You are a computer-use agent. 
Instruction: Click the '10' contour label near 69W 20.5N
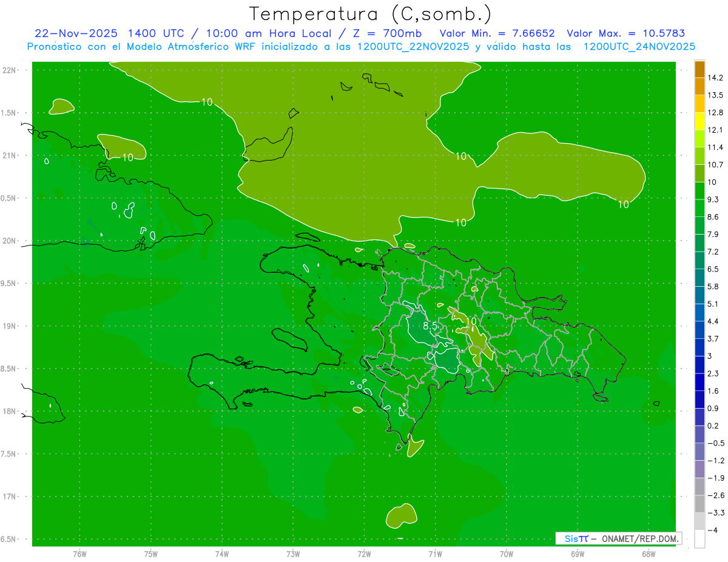pos(624,205)
